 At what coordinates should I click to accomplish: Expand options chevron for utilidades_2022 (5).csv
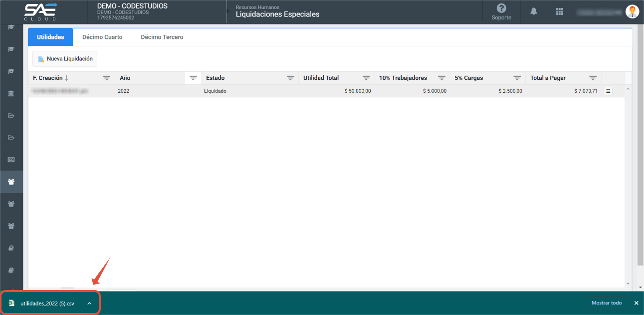(89, 303)
